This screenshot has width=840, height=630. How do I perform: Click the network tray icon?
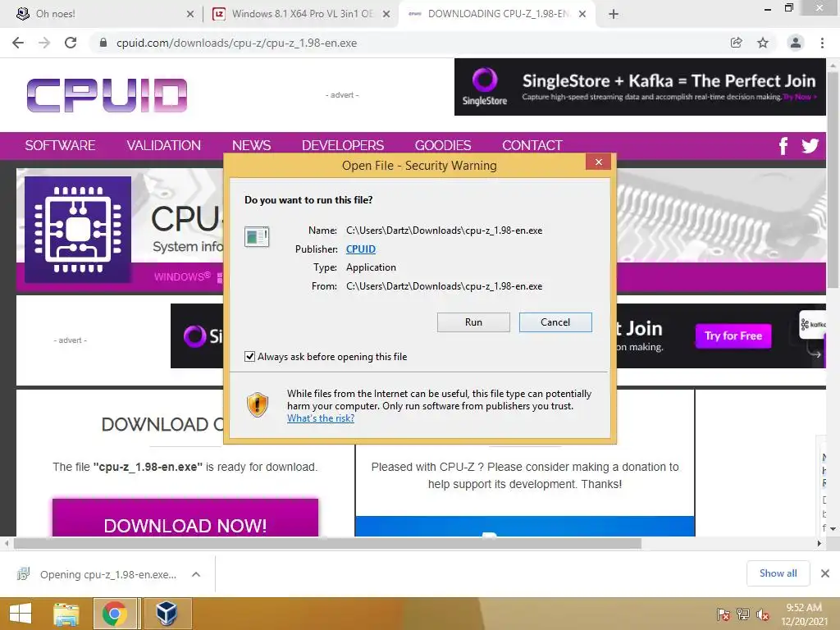[x=743, y=614]
